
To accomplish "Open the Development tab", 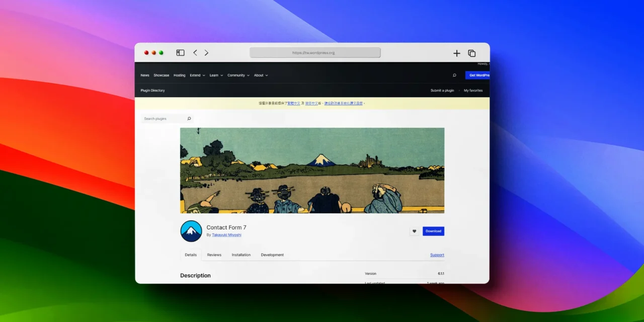I will point(272,255).
